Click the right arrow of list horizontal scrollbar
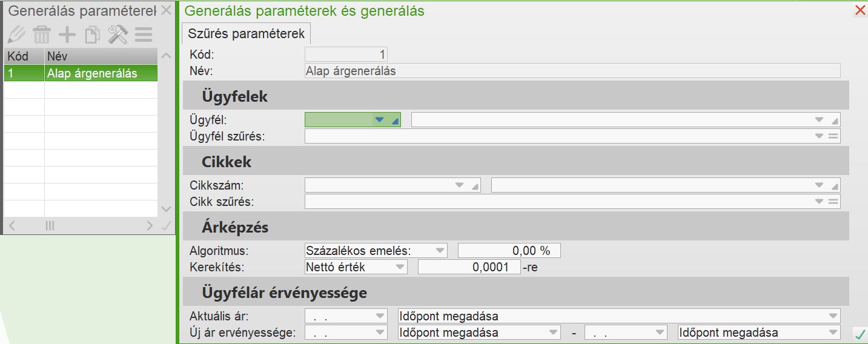Screen dimensions: 868x344 [150, 226]
